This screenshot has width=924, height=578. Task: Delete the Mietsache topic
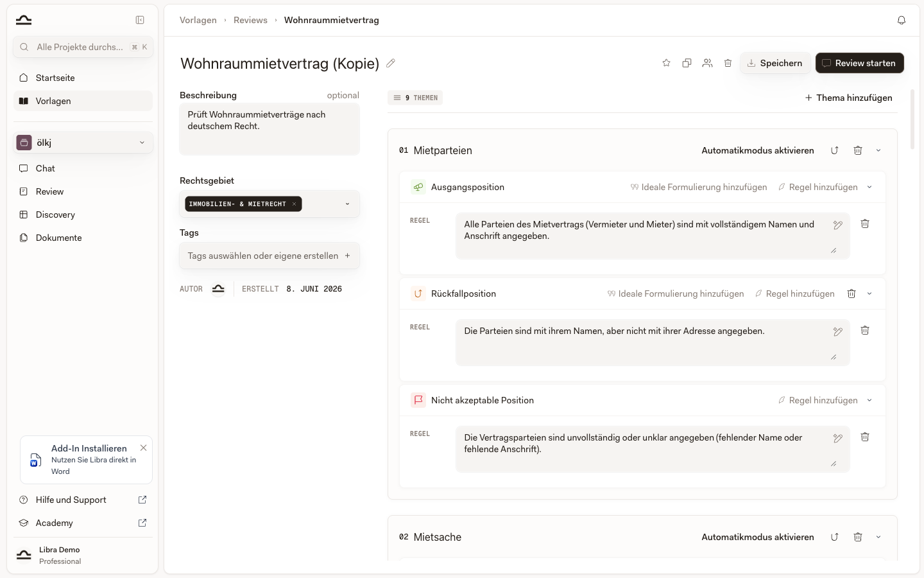858,537
